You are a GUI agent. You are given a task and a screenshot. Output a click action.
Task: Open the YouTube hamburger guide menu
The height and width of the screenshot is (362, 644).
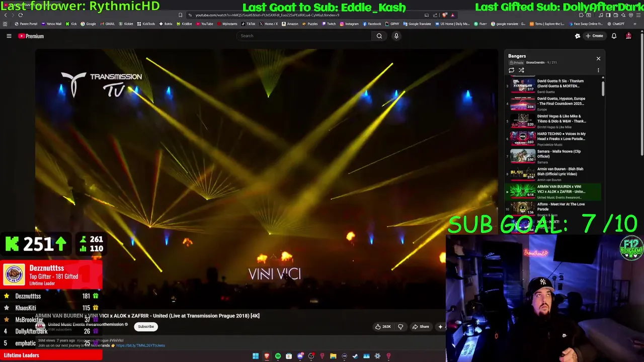tap(9, 36)
